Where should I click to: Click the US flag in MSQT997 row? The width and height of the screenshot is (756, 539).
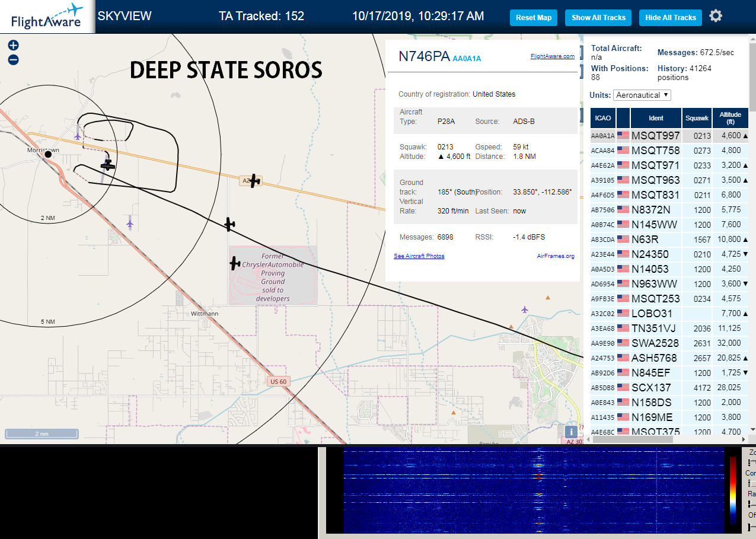[623, 136]
